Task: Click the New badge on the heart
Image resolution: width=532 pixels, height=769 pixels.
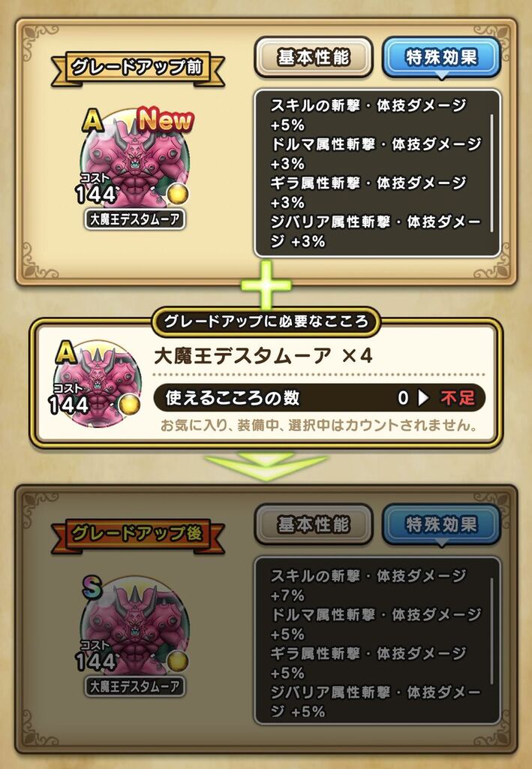Action: click(166, 121)
